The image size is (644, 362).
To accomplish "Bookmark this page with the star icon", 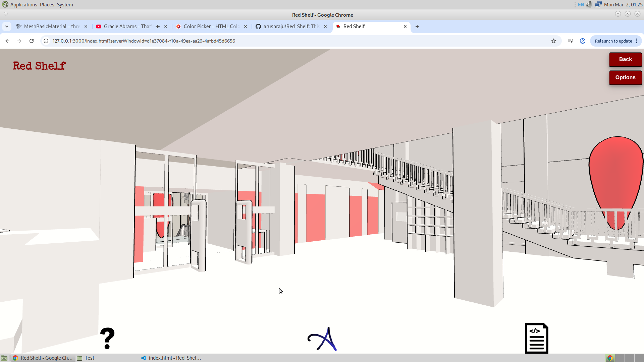I will click(554, 41).
